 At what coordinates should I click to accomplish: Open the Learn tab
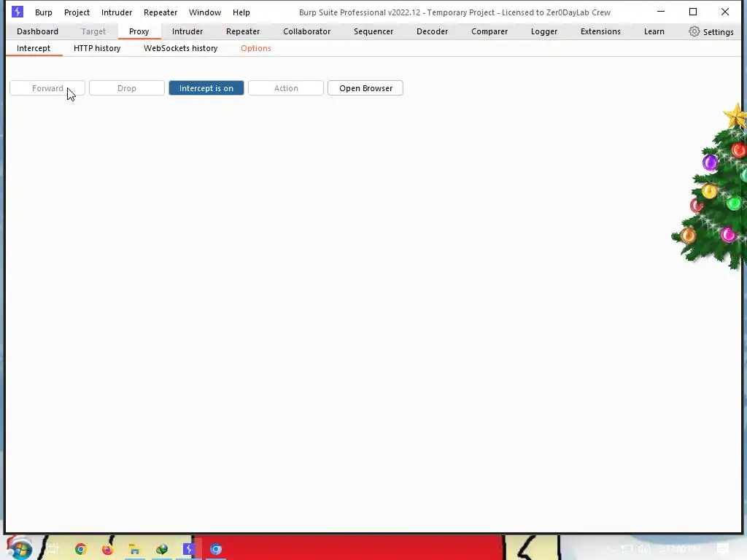click(x=654, y=31)
